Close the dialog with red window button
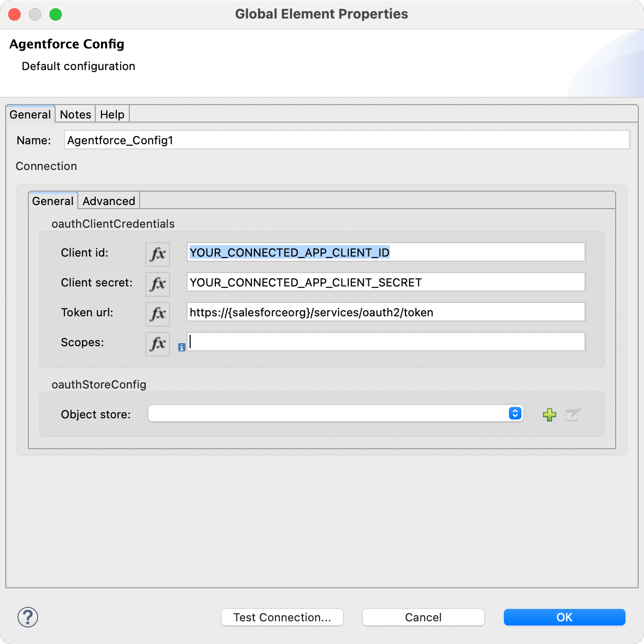Viewport: 644px width, 644px height. click(14, 14)
